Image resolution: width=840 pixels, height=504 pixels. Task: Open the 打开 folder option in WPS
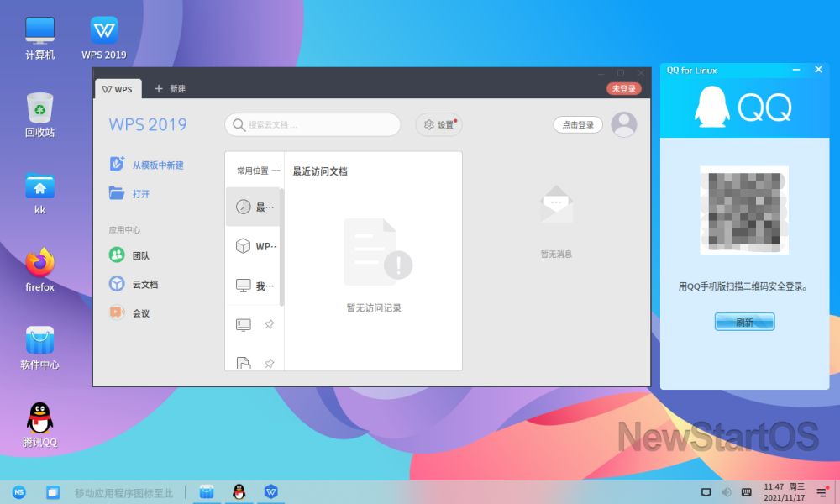[117, 193]
